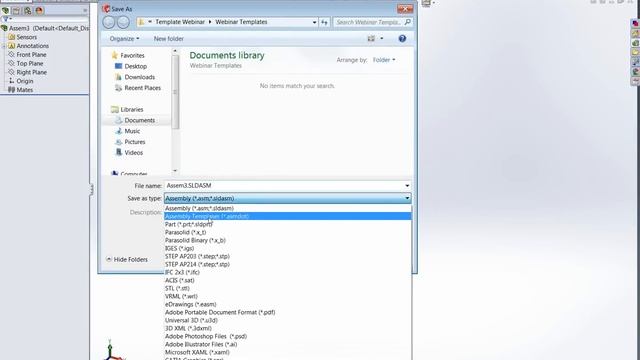This screenshot has width=640, height=360.
Task: Select Sensors in SolidWorks feature tree
Action: 27,37
